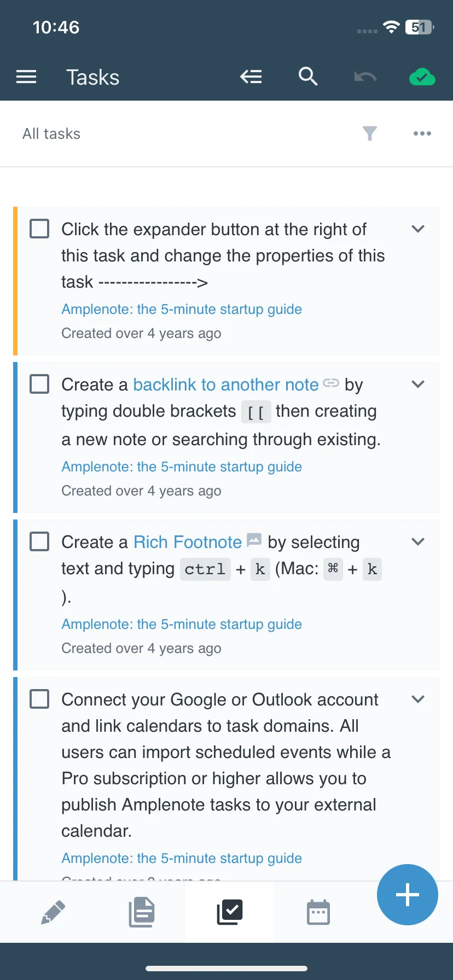Switch to the pencil quick-note tab
Image resolution: width=453 pixels, height=980 pixels.
click(x=53, y=912)
